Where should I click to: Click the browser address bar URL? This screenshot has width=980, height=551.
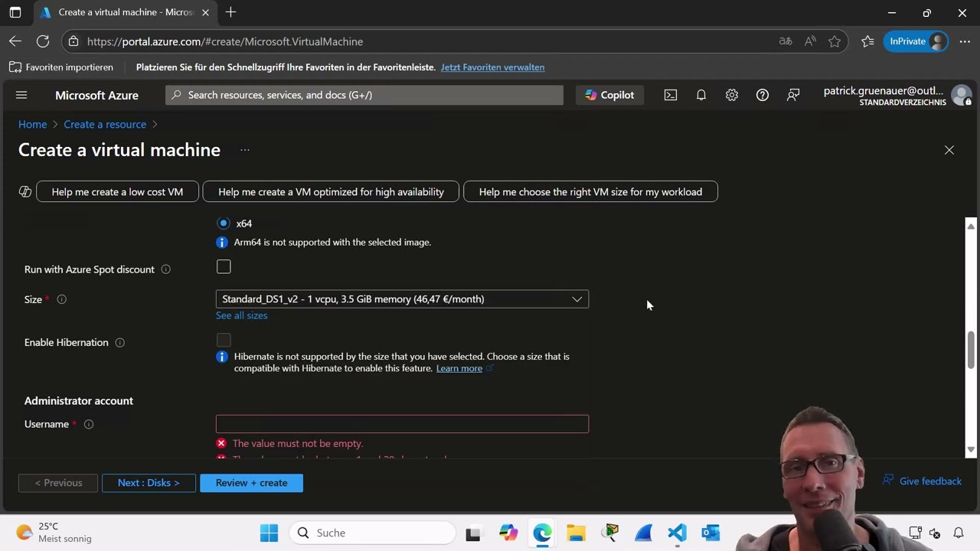point(225,41)
